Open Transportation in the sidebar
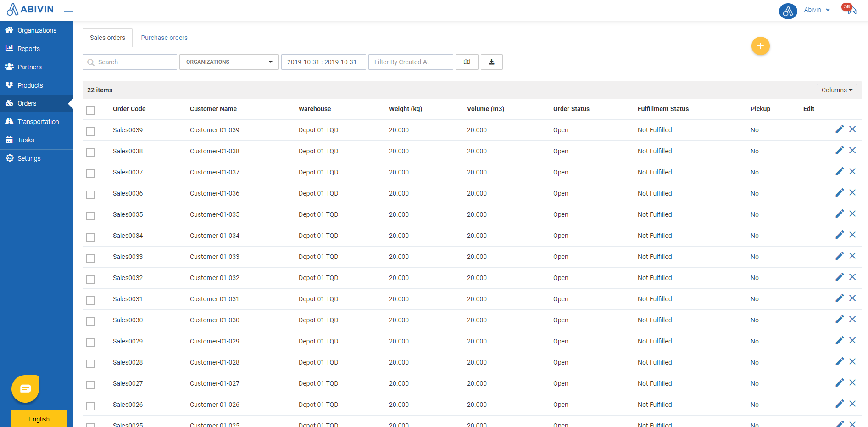868x427 pixels. pyautogui.click(x=37, y=122)
